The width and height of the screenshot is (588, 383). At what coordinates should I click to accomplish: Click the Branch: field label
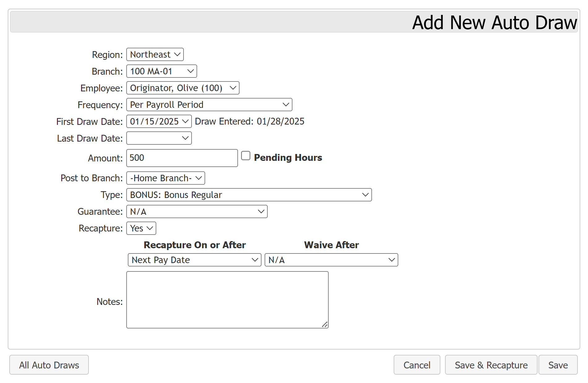[x=107, y=72]
